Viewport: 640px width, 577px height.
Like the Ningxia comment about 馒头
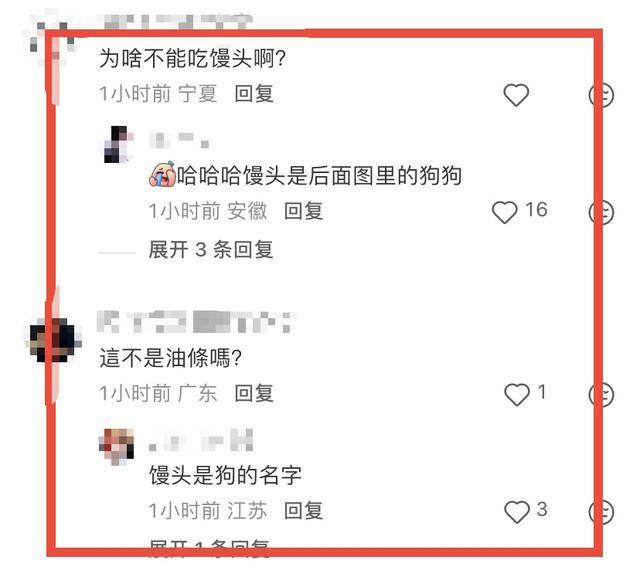click(516, 95)
